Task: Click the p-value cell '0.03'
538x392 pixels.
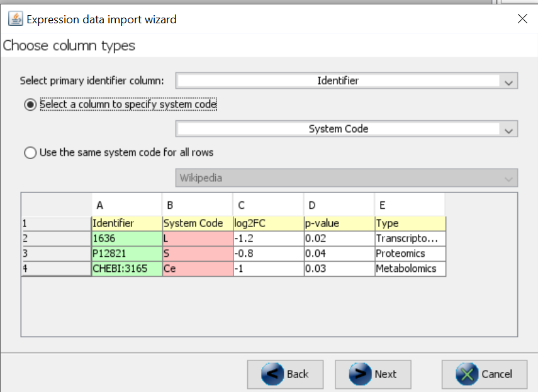Action: click(x=339, y=269)
